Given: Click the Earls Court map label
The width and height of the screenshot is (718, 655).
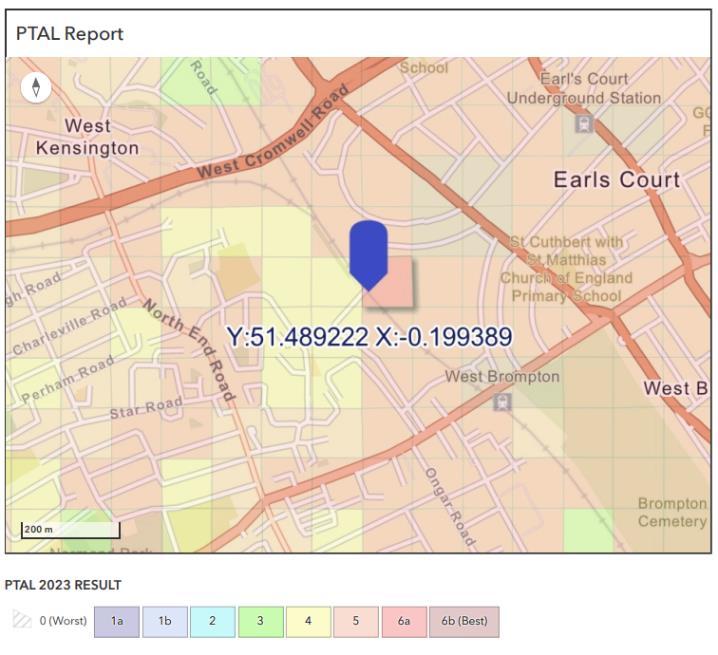Looking at the screenshot, I should (x=616, y=180).
